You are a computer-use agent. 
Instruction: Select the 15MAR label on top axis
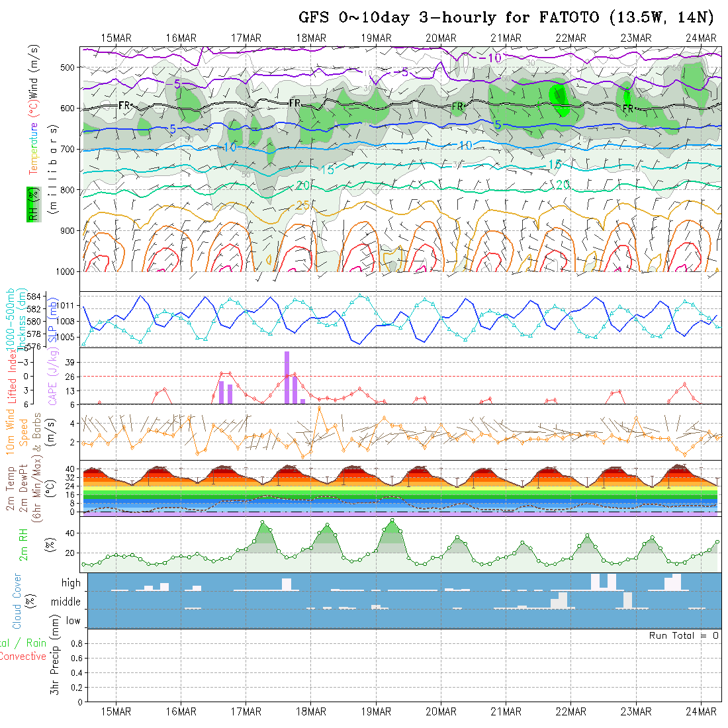(x=116, y=38)
